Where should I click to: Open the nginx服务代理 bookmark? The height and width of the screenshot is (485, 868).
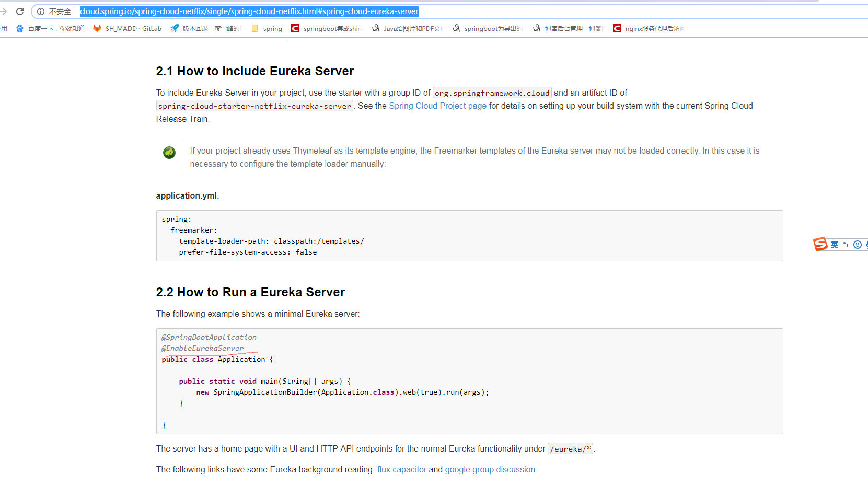pos(649,28)
